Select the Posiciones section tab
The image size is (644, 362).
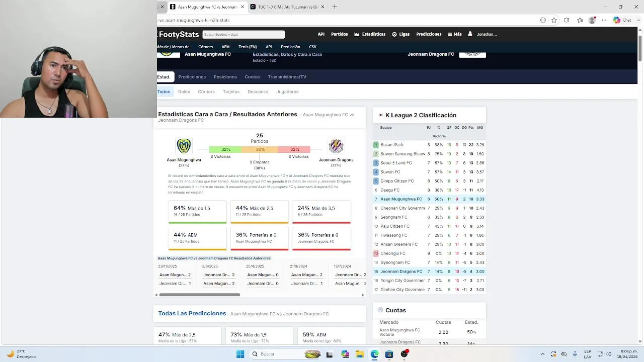click(225, 77)
